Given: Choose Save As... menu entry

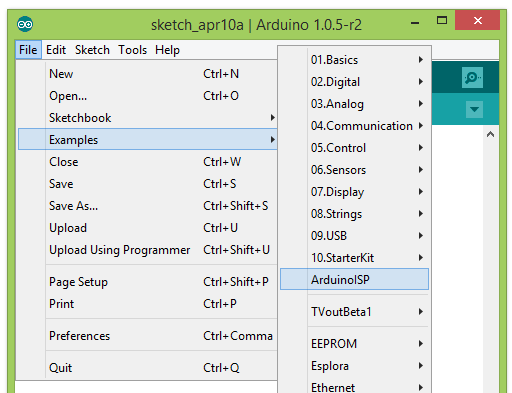Looking at the screenshot, I should (x=147, y=206).
